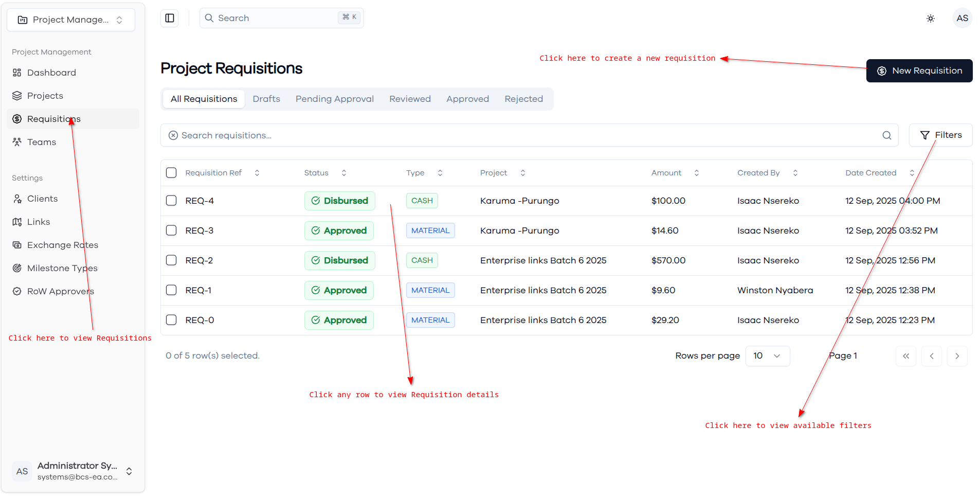Click the Milestone Types target icon
The image size is (980, 497).
pyautogui.click(x=17, y=268)
